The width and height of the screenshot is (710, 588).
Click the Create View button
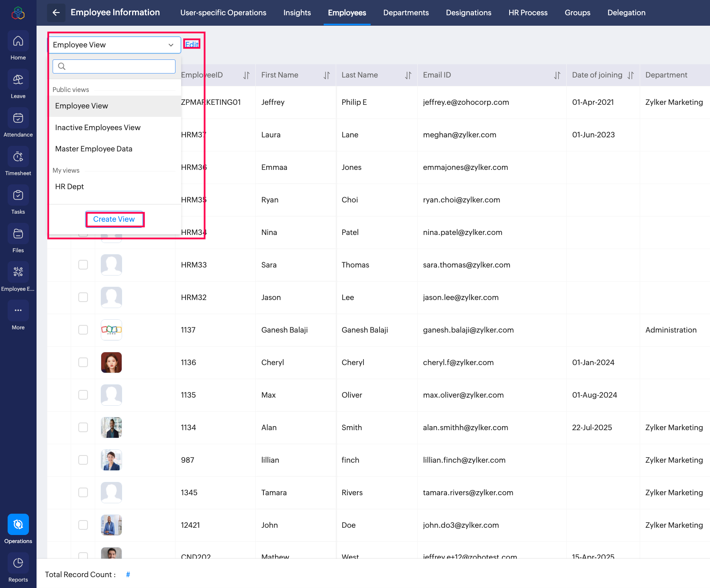tap(114, 219)
